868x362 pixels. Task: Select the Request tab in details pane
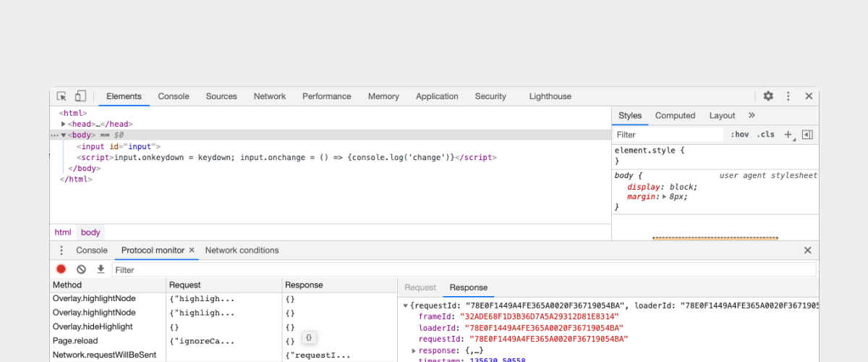coord(420,287)
